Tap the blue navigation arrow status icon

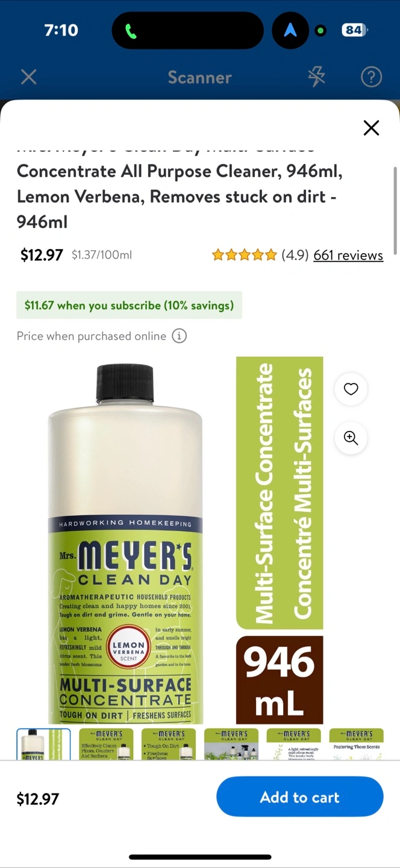coord(290,30)
